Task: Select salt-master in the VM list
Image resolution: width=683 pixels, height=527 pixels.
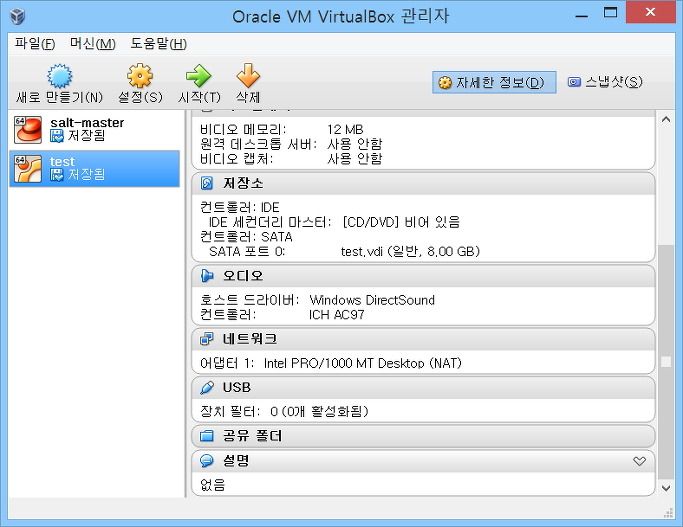Action: [95, 129]
